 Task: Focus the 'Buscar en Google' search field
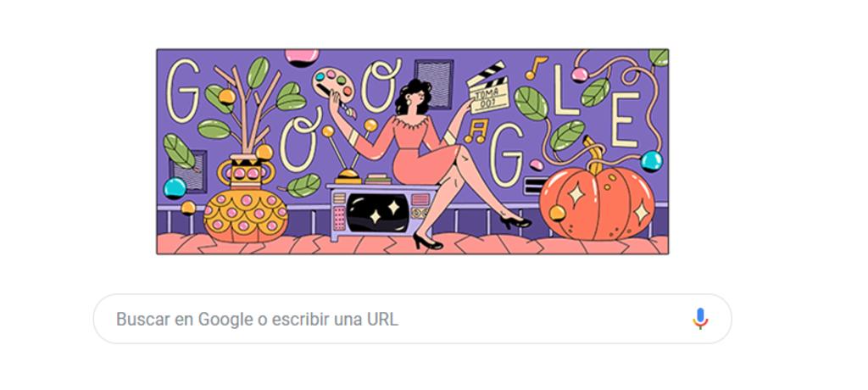pyautogui.click(x=413, y=319)
